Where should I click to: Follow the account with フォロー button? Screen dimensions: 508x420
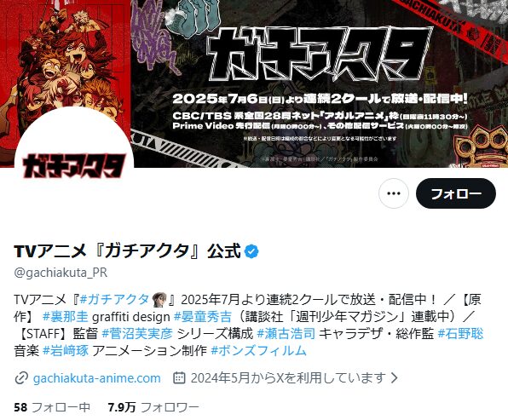(x=456, y=193)
